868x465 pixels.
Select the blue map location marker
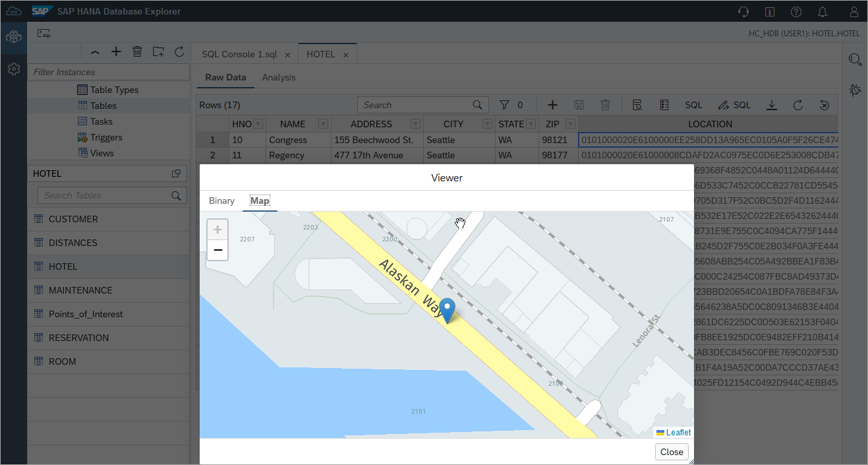coord(448,310)
